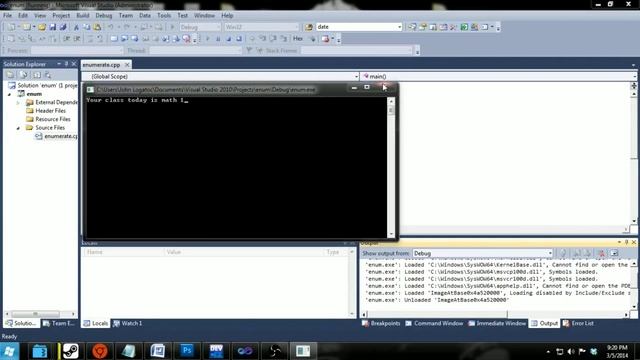
Task: Switch to the Locals tab
Action: pos(96,323)
